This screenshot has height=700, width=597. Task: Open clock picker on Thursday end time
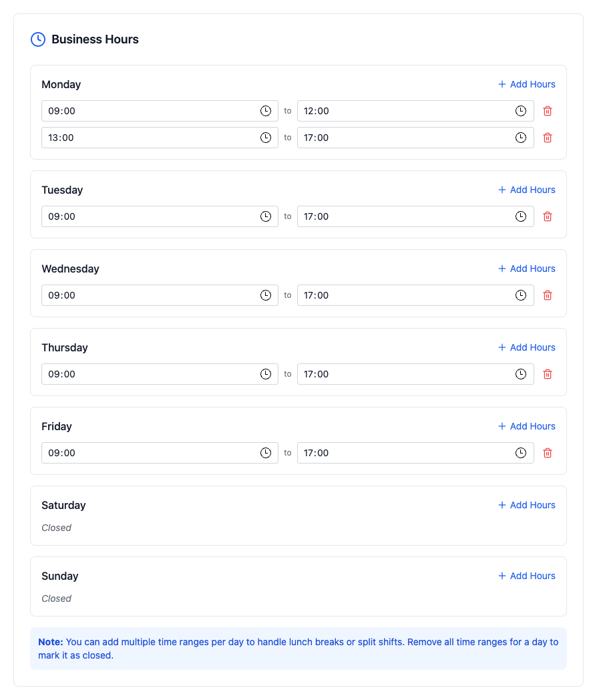tap(521, 374)
